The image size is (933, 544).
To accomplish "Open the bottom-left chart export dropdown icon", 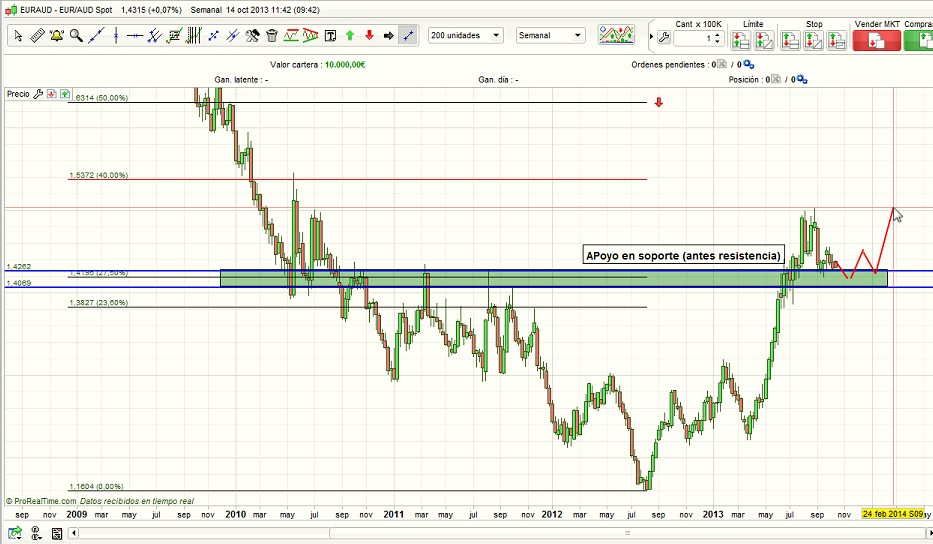I will click(15, 533).
